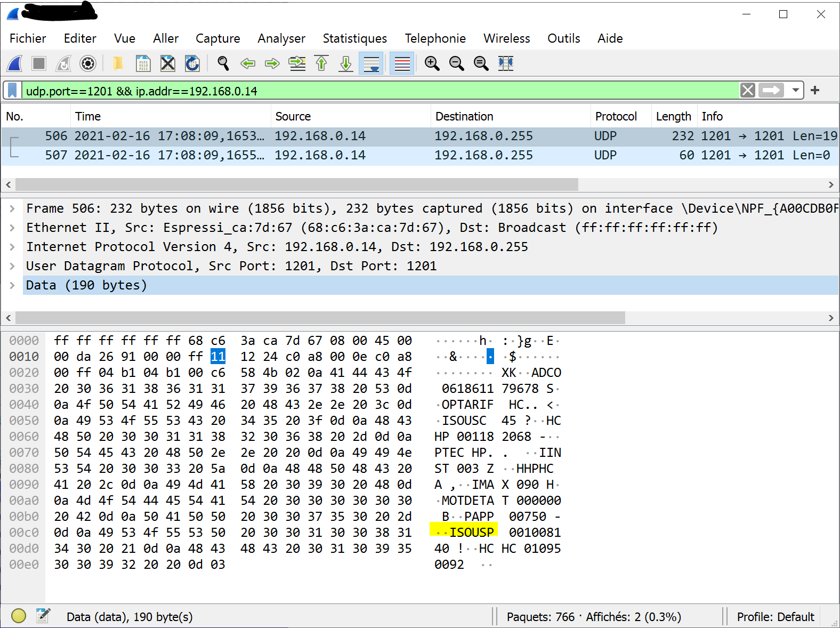This screenshot has height=628, width=840.
Task: Expand the Data (190 bytes) node
Action: pos(12,285)
